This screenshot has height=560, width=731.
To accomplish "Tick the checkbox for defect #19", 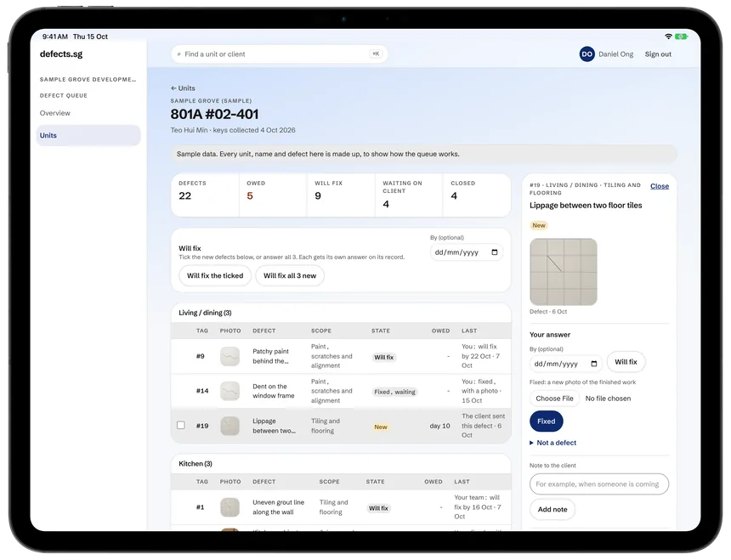I will pos(181,425).
